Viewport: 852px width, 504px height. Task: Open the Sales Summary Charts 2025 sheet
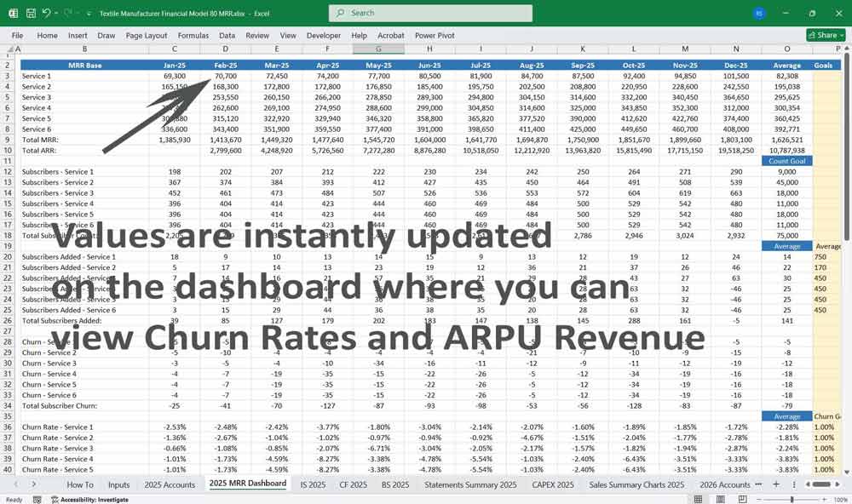636,484
